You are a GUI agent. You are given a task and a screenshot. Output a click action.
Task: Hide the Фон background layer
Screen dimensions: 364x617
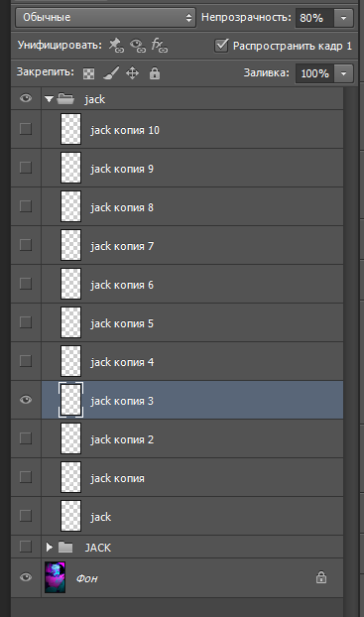26,577
